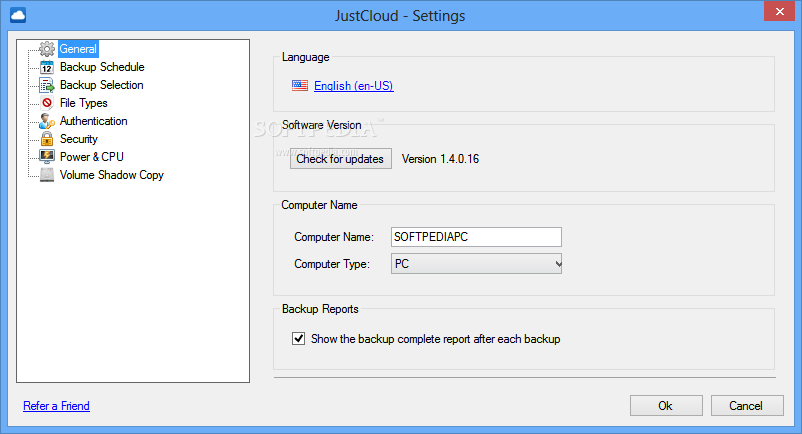Click the English (en-US) language link
This screenshot has width=802, height=434.
point(353,86)
